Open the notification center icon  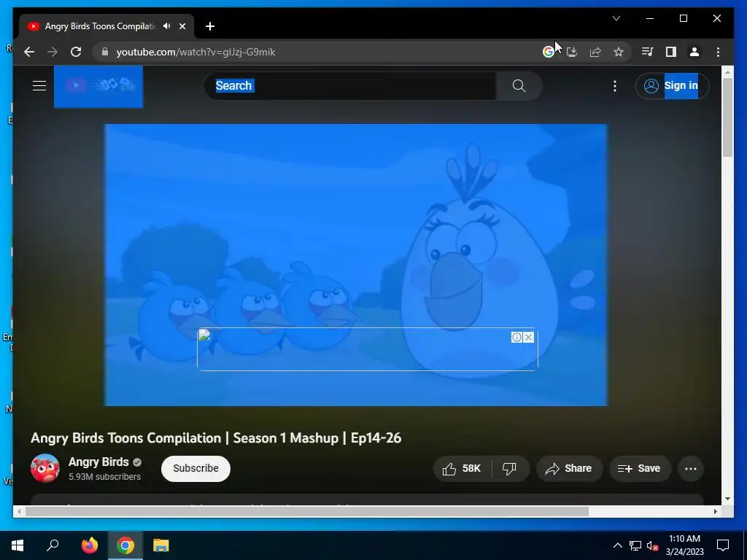pos(723,545)
